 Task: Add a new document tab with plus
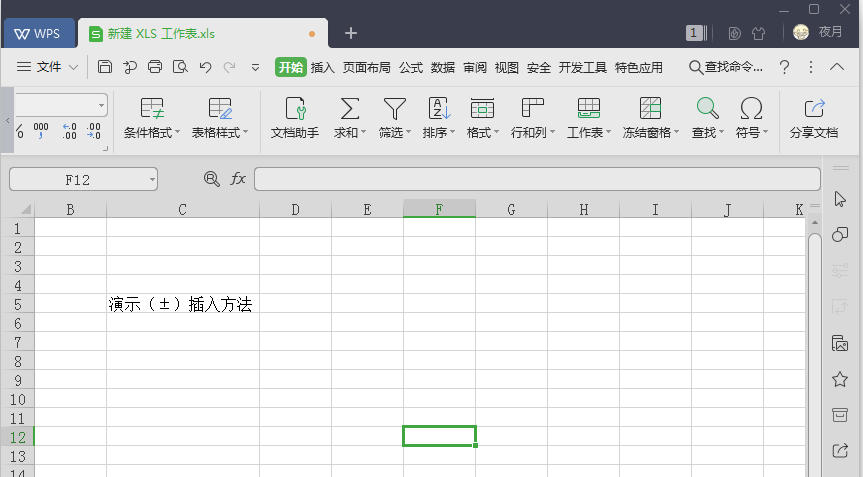click(x=351, y=34)
